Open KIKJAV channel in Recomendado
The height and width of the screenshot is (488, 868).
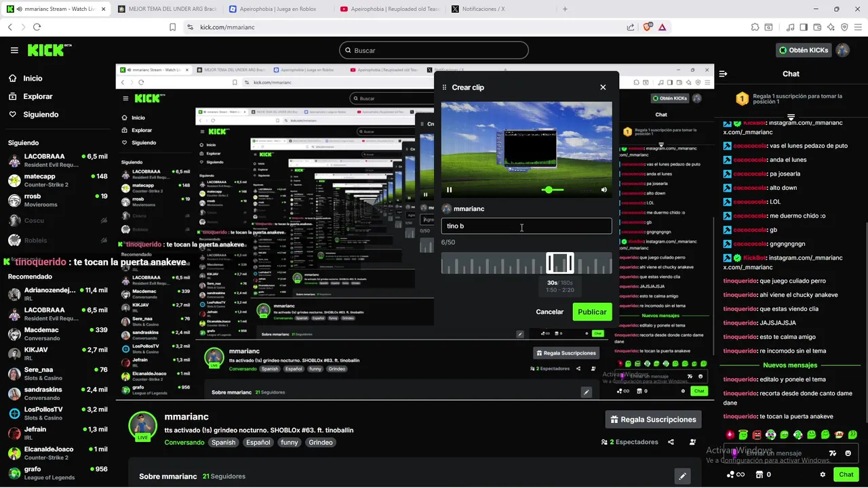(58, 354)
